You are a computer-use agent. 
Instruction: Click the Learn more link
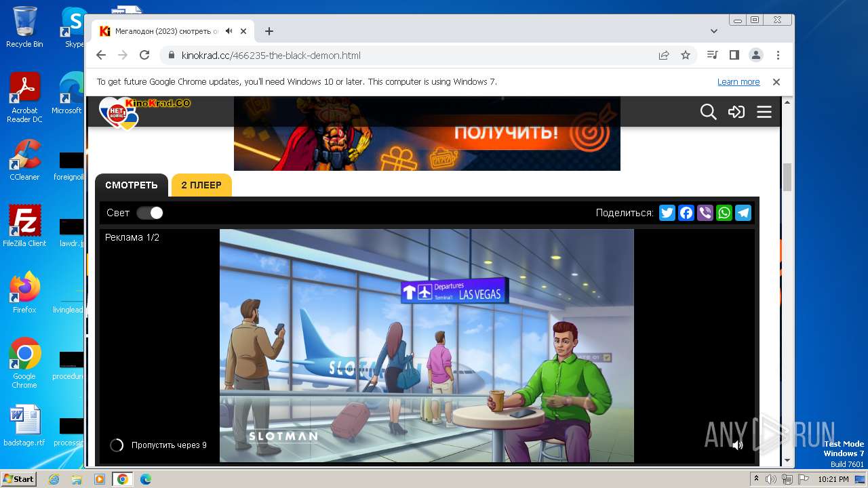738,81
